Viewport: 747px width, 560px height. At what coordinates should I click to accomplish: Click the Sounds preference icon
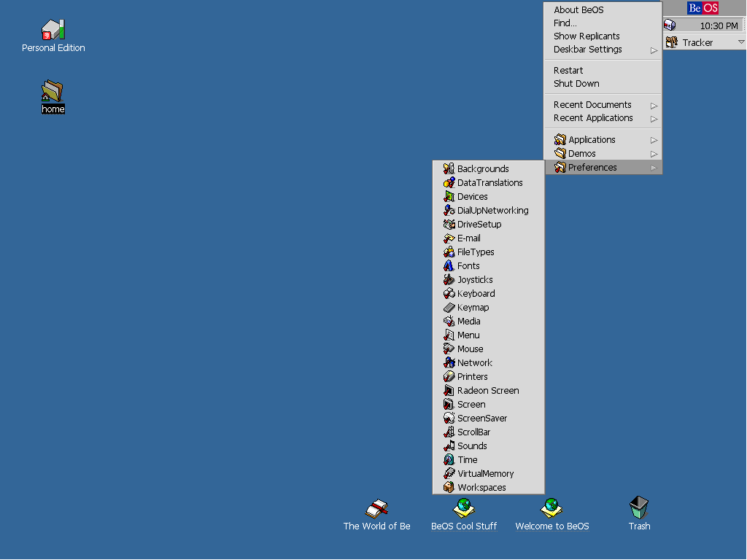click(x=449, y=446)
